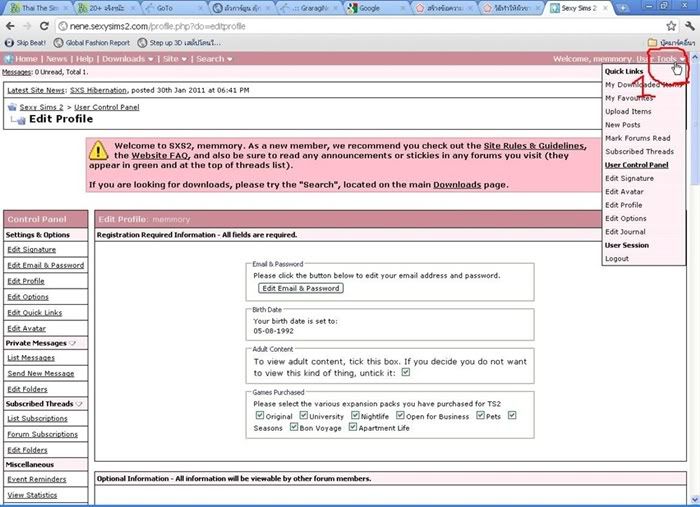
Task: Open the Chrome wrench settings menu
Action: click(690, 26)
